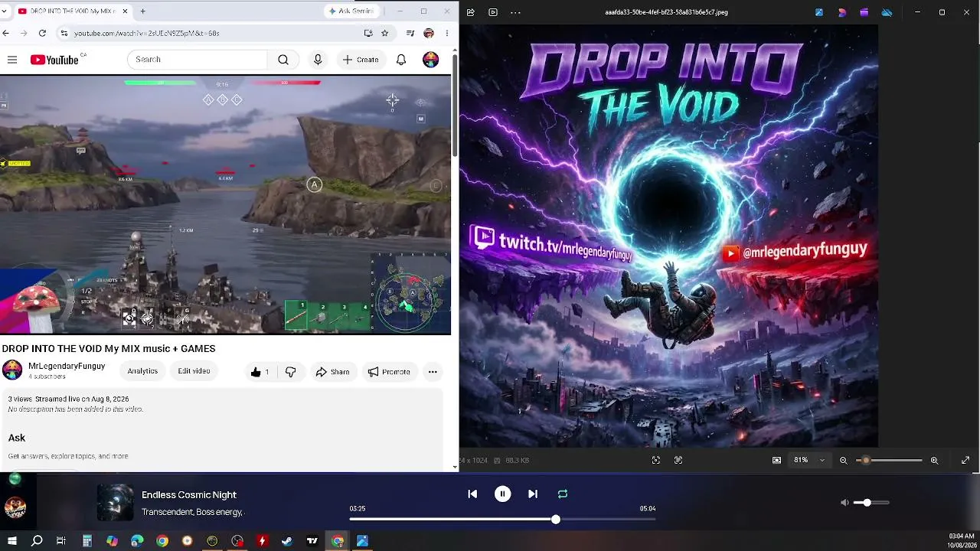The height and width of the screenshot is (551, 980).
Task: Click the Ask Gemini button
Action: [x=351, y=11]
